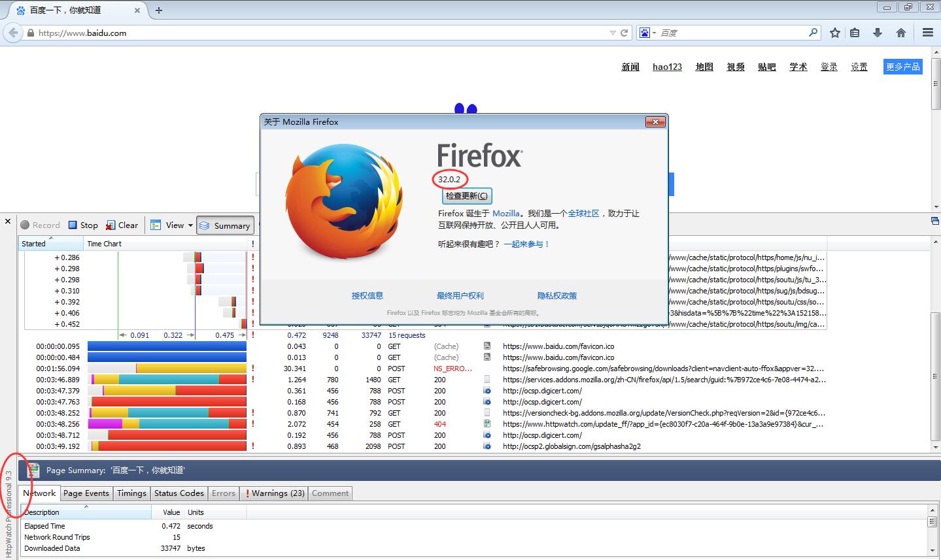Clear the HttpWatch request log
Screen dimensions: 941x560
coord(122,225)
